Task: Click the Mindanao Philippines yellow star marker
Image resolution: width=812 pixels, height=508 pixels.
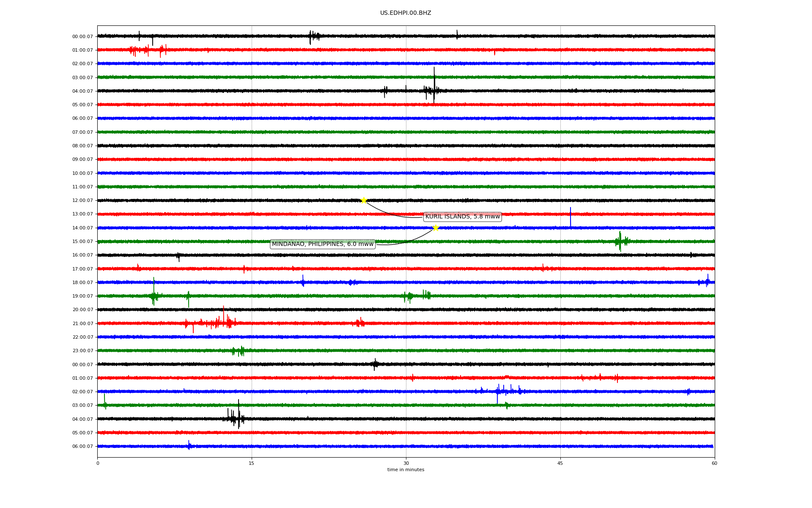Action: [436, 228]
